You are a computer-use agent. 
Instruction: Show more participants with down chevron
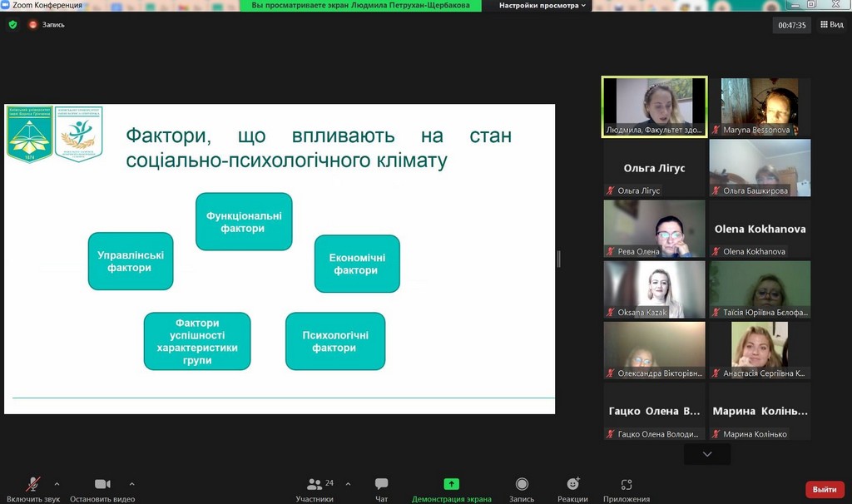(707, 454)
